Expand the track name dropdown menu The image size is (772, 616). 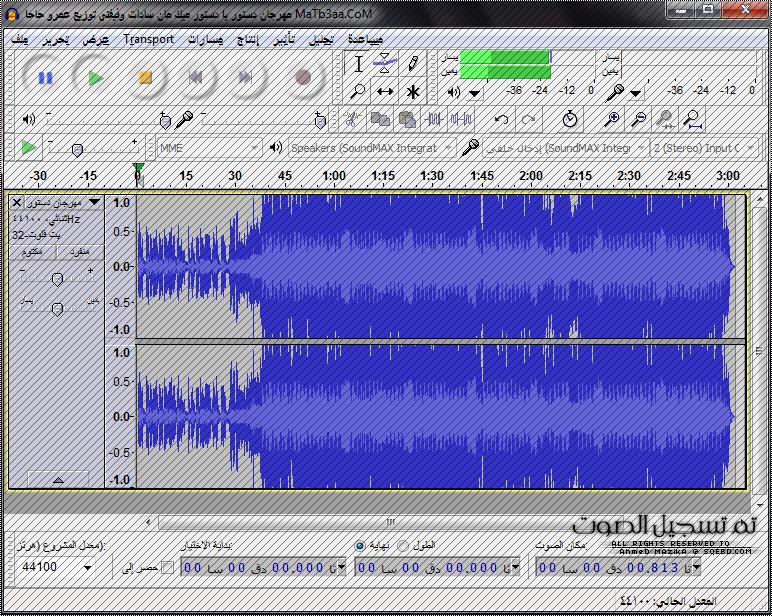(94, 202)
